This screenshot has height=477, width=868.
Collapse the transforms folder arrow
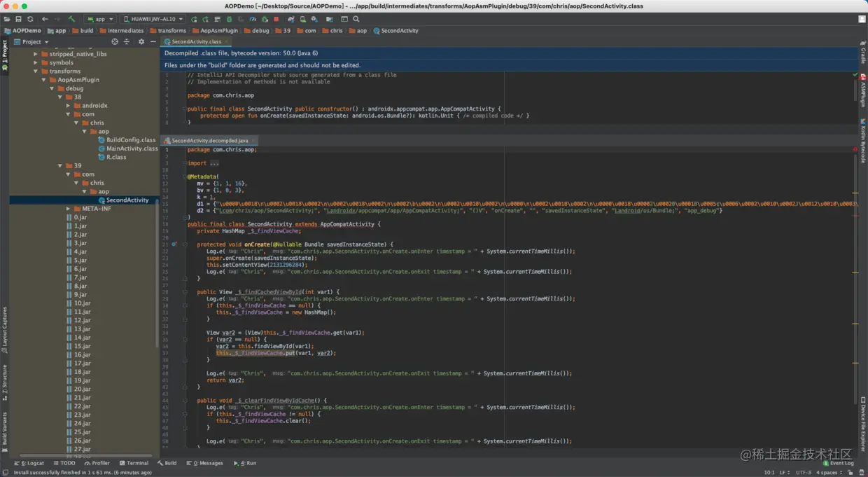(36, 71)
